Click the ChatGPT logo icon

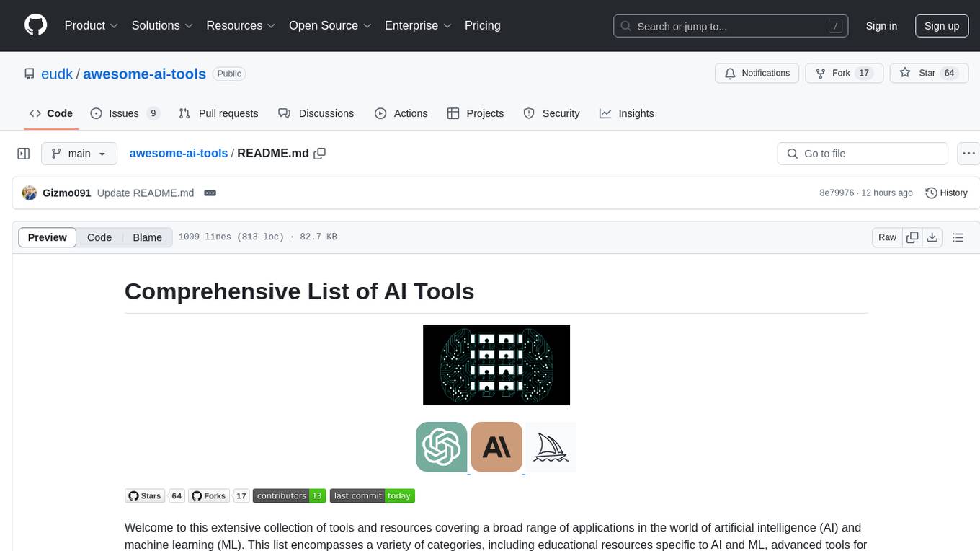[441, 447]
